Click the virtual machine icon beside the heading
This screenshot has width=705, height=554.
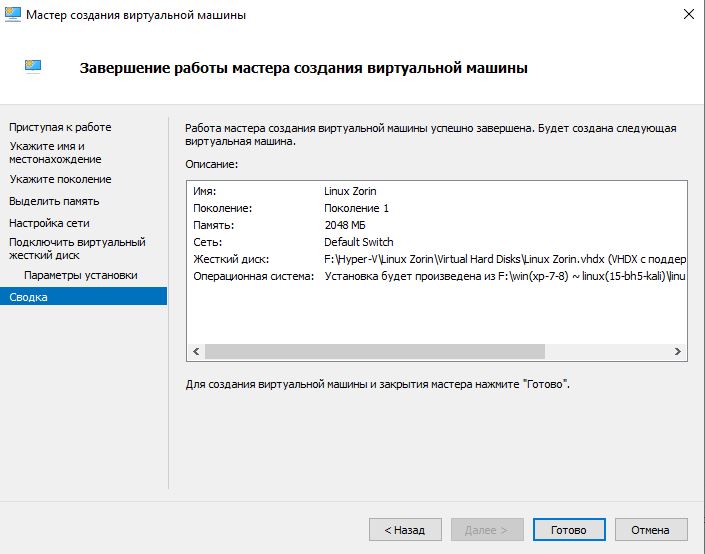[33, 67]
